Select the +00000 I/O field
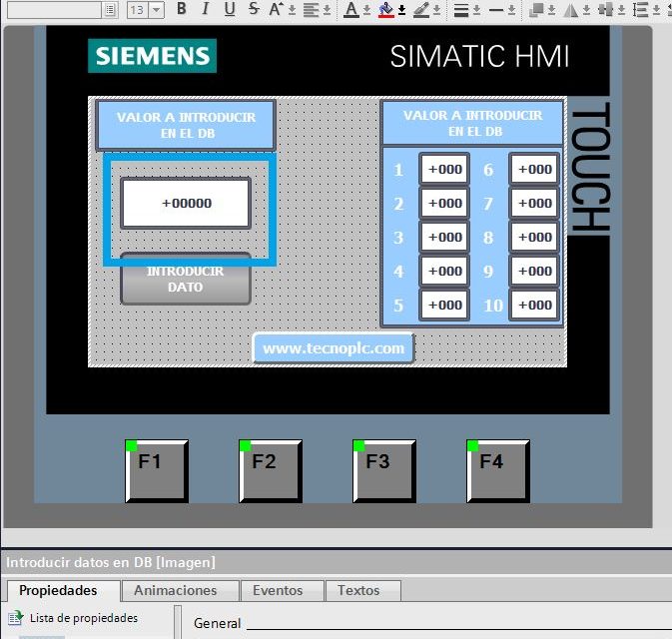 pos(186,203)
